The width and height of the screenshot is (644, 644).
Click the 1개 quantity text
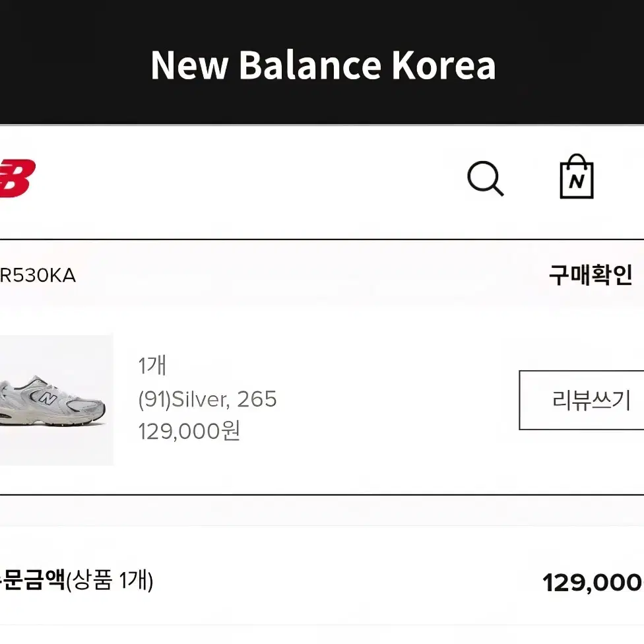tap(152, 366)
